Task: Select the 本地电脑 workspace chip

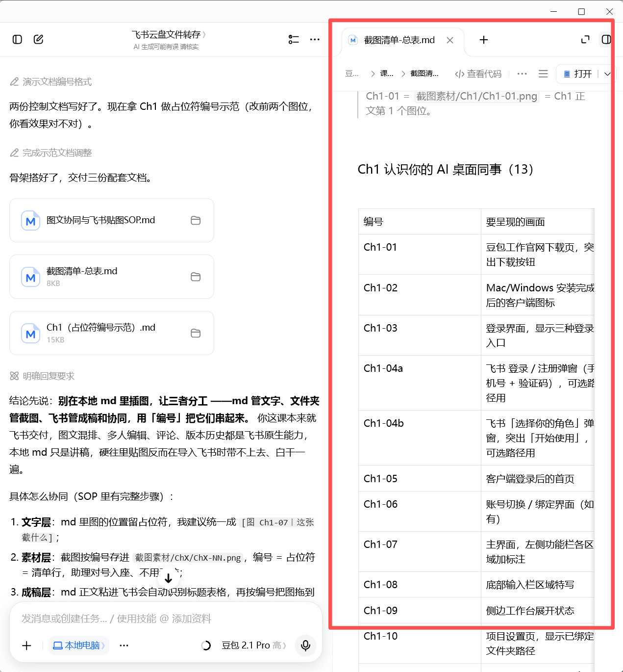Action: pos(78,646)
